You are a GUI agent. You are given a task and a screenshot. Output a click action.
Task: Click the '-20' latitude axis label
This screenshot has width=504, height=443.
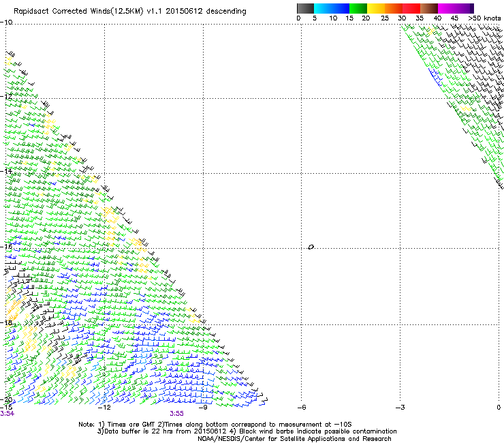pyautogui.click(x=6, y=399)
